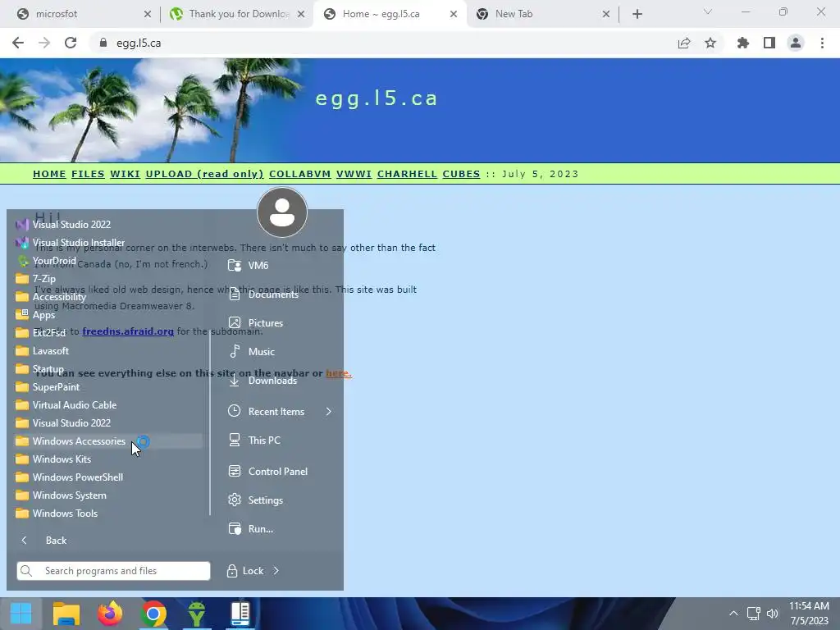Viewport: 840px width, 630px height.
Task: Bookmark this page with the star icon
Action: pyautogui.click(x=710, y=43)
